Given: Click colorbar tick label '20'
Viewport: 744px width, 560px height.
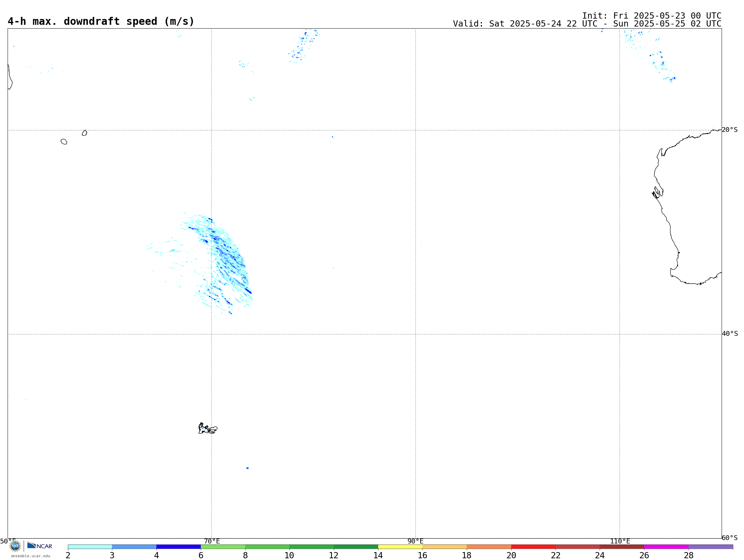Looking at the screenshot, I should click(x=511, y=556).
